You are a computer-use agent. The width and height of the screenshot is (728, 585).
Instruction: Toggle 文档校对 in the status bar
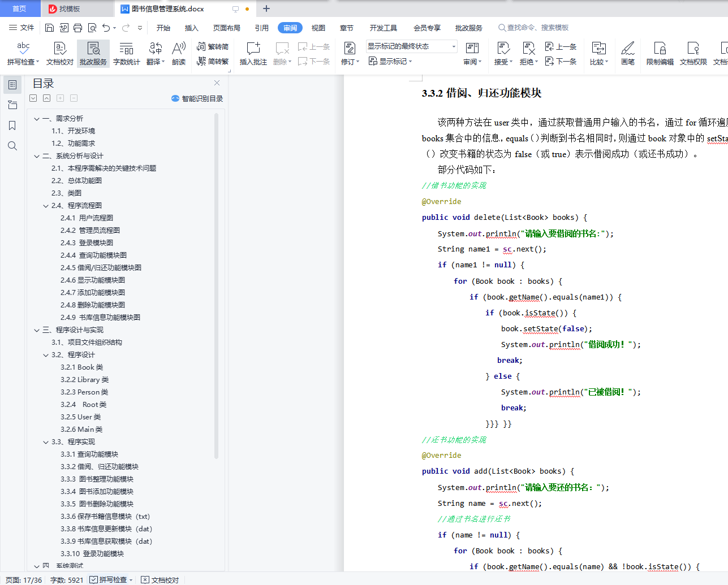160,580
